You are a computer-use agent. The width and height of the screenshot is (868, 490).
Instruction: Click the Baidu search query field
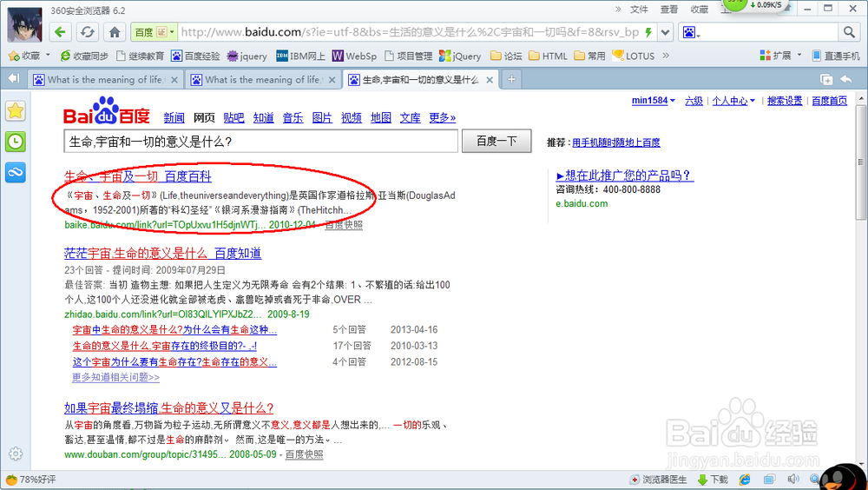[261, 142]
